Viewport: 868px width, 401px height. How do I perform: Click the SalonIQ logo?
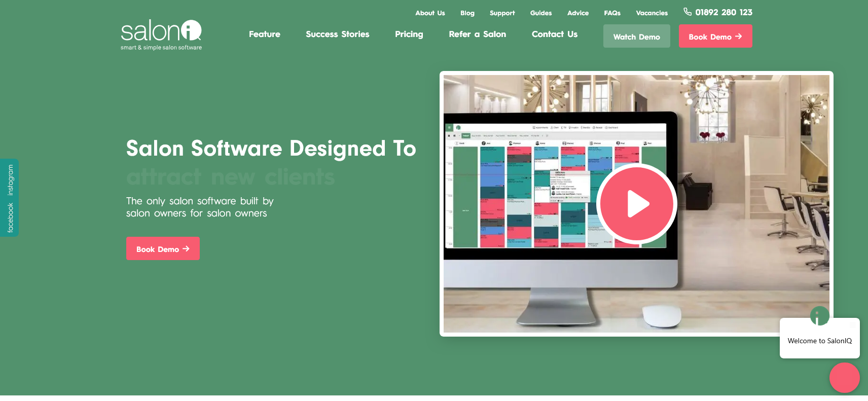pyautogui.click(x=161, y=35)
